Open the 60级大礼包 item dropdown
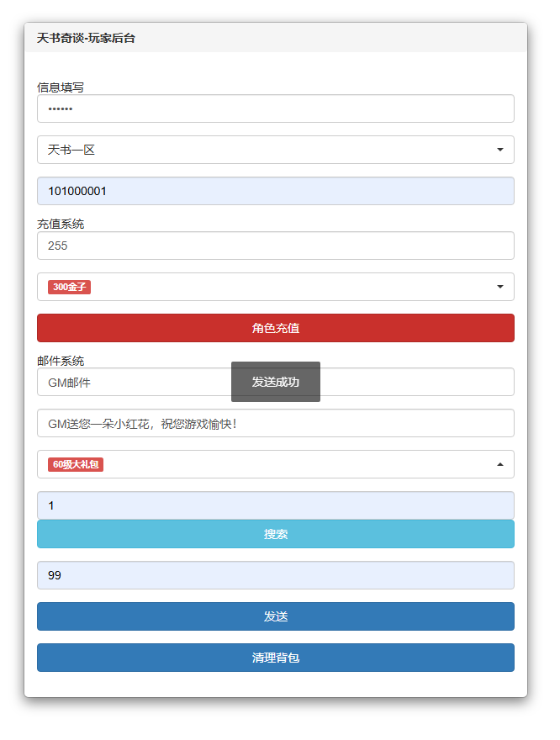560x740 pixels. pos(276,464)
